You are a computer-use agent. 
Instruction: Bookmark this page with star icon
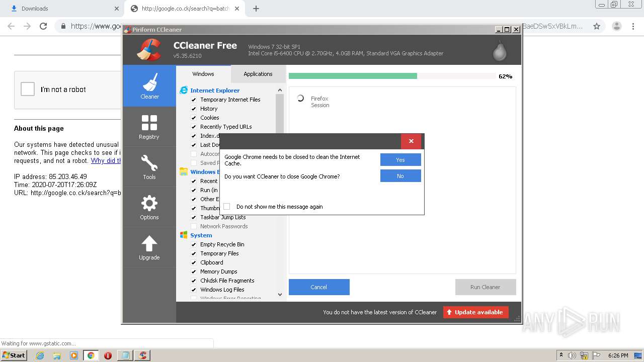click(x=597, y=26)
